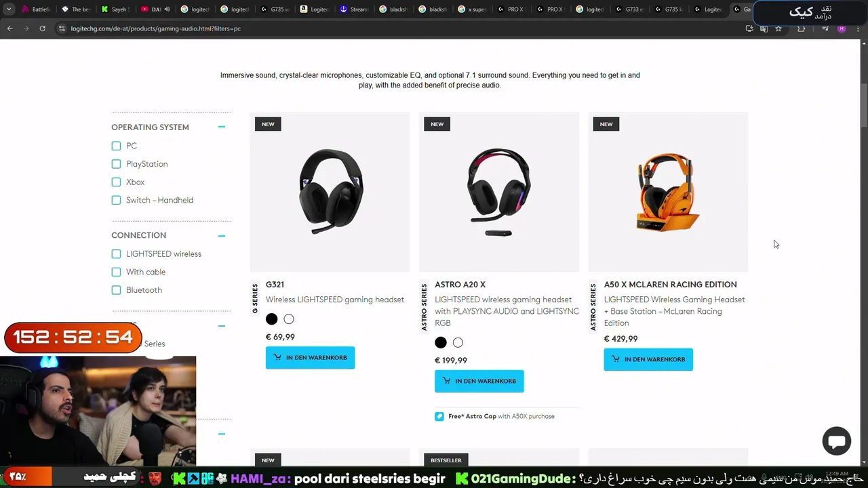Open the media controls icon in toolbar
Image resolution: width=868 pixels, height=488 pixels.
825,28
